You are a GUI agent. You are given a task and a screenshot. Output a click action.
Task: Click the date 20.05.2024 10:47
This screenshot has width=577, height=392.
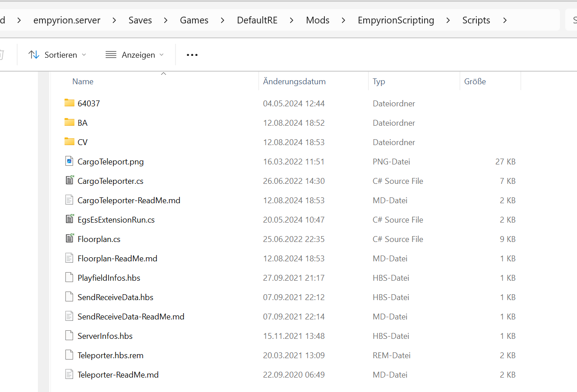coord(294,219)
